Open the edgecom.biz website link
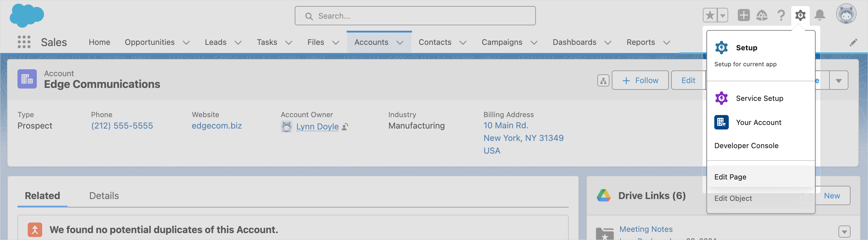This screenshot has height=240, width=868. tap(217, 126)
